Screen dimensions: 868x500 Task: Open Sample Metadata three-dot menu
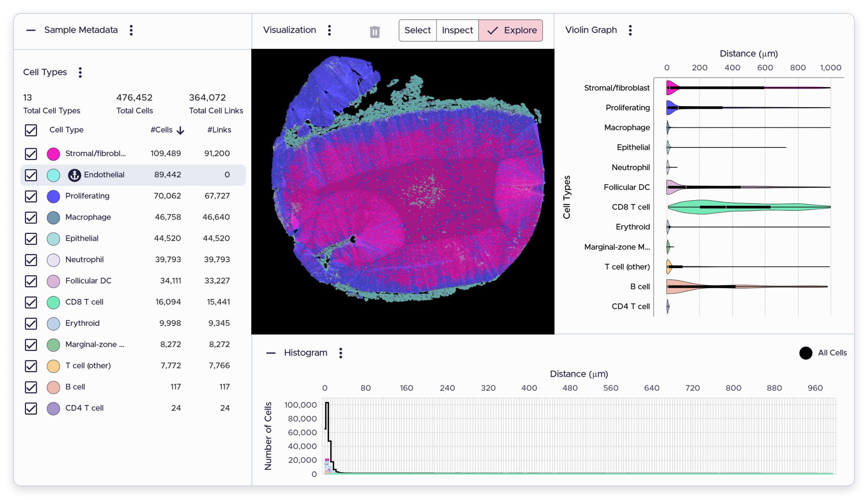click(x=131, y=30)
